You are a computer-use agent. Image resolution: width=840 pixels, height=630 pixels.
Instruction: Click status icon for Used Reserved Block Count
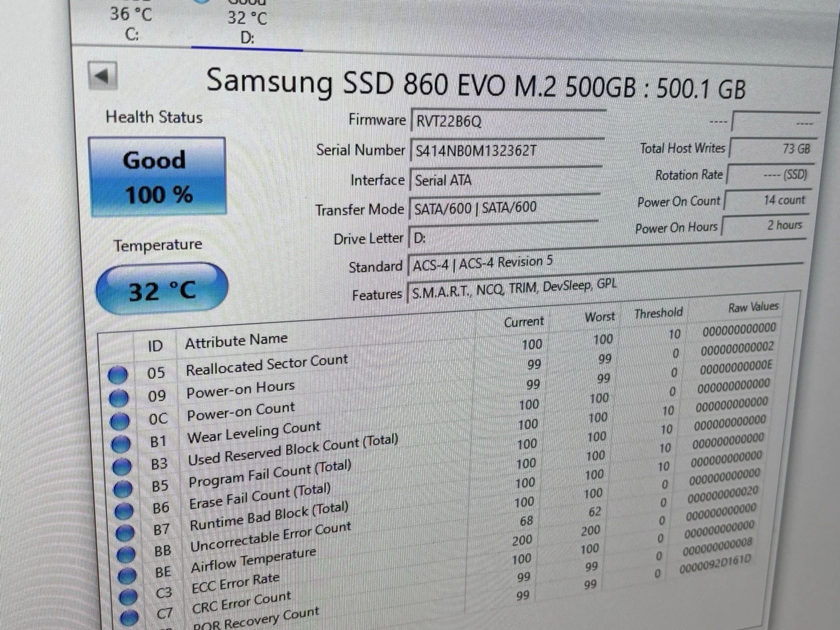click(122, 466)
